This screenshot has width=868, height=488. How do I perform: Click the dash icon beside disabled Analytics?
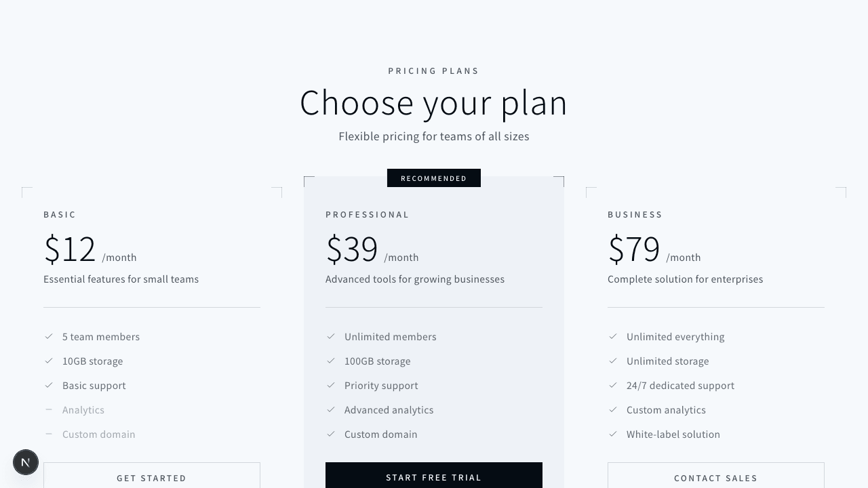(49, 409)
